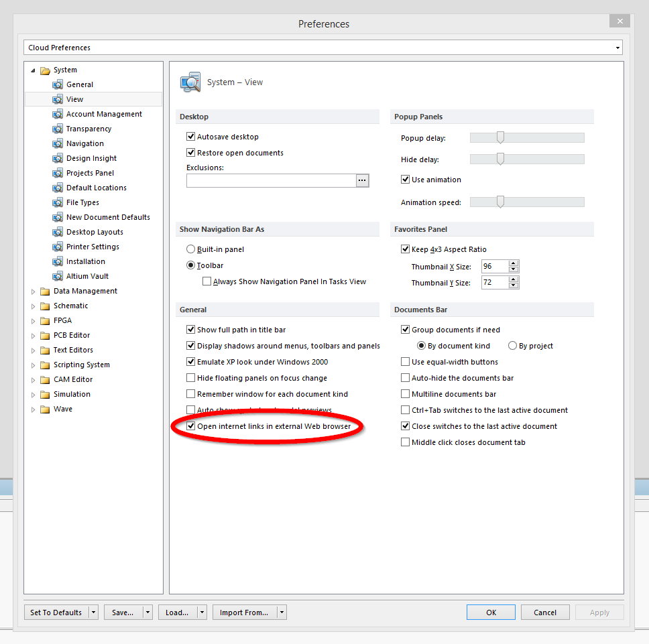
Task: Click the Printer Settings page icon
Action: click(x=58, y=247)
